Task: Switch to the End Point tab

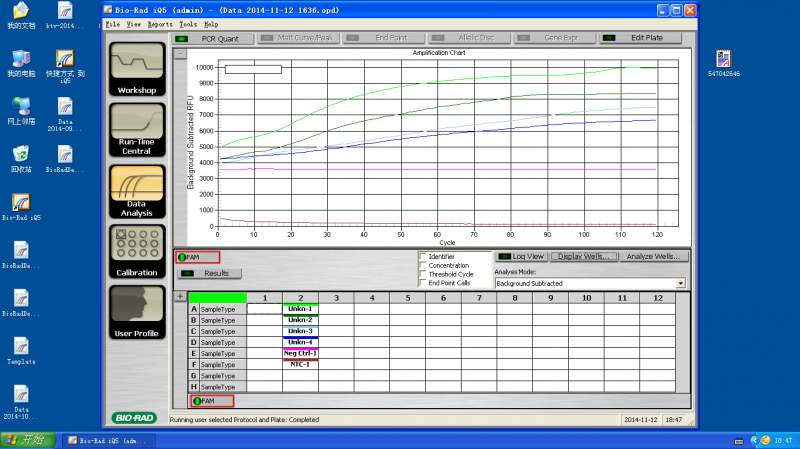Action: point(383,38)
